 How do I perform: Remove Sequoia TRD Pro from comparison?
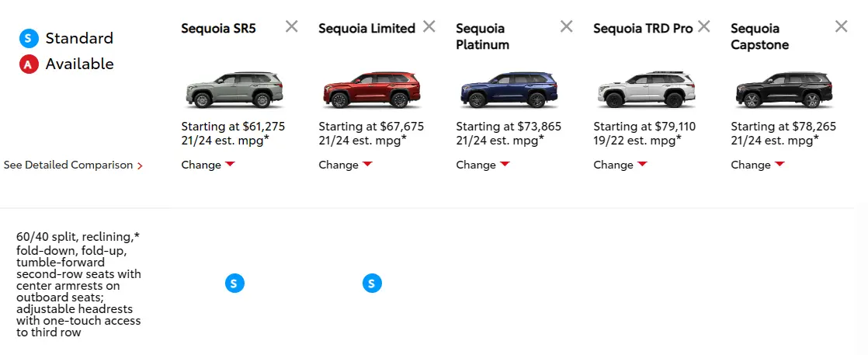coord(703,26)
